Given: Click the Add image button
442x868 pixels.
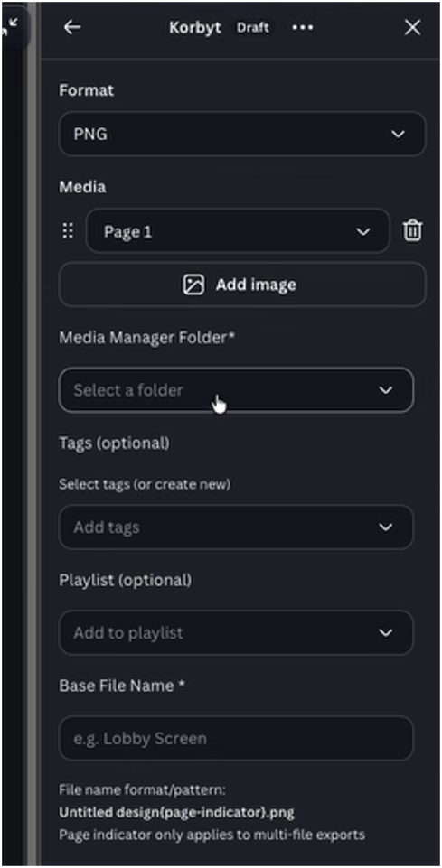Looking at the screenshot, I should click(242, 285).
